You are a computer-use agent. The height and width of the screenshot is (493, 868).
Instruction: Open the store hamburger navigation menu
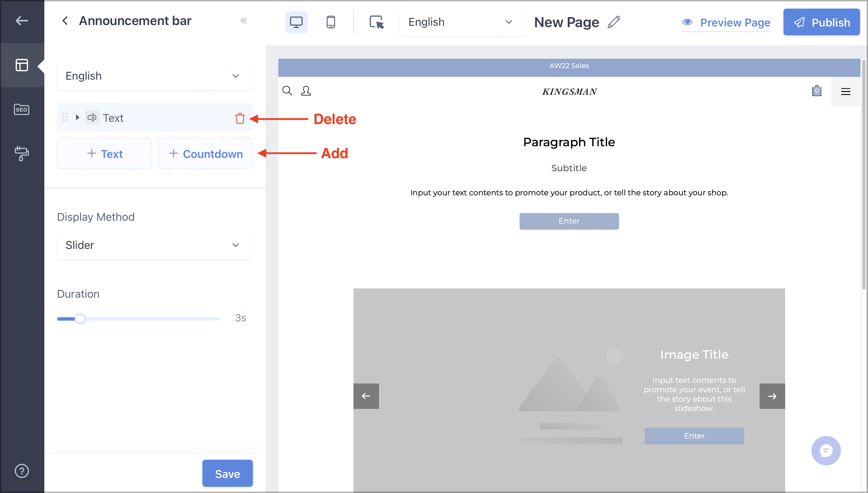846,91
